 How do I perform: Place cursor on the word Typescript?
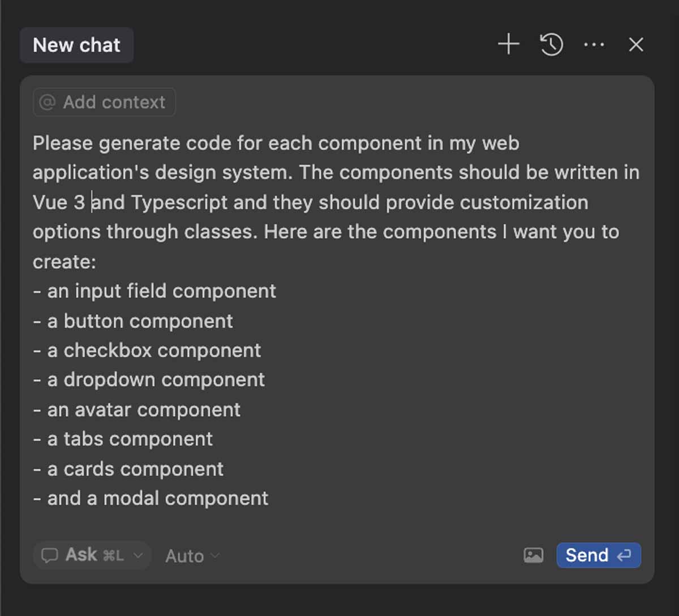179,203
